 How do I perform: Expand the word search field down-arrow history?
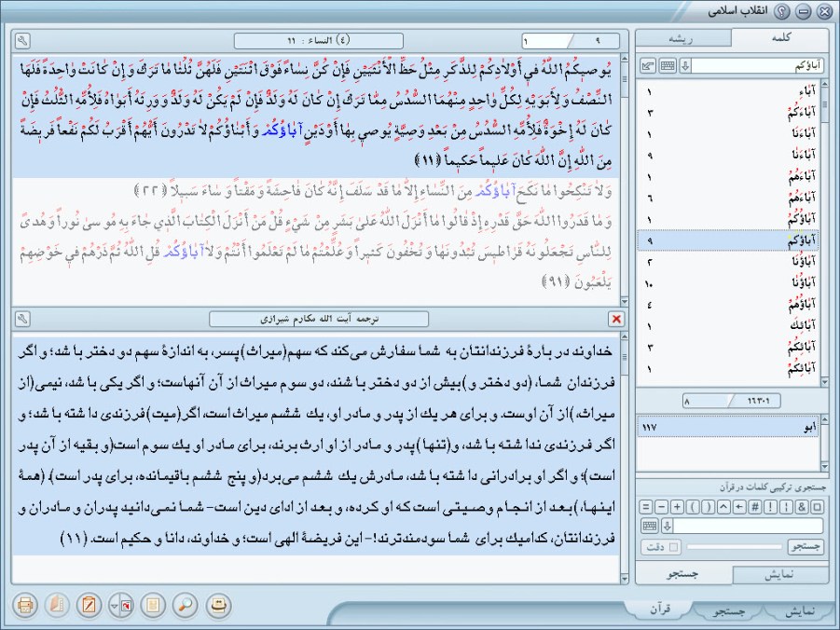[685, 66]
